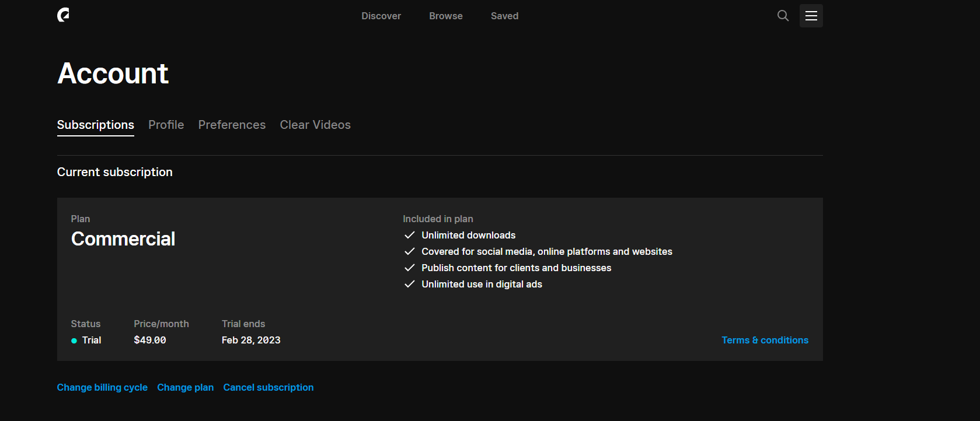Viewport: 980px width, 421px height.
Task: Open the Saved navigation item
Action: [x=505, y=16]
